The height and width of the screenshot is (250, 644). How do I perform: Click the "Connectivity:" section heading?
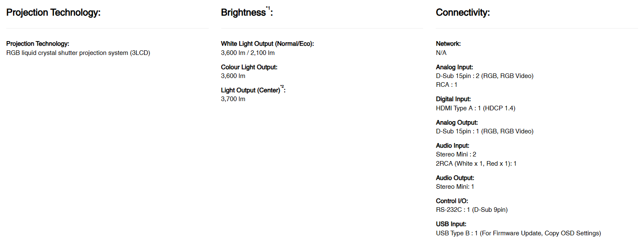(x=463, y=13)
